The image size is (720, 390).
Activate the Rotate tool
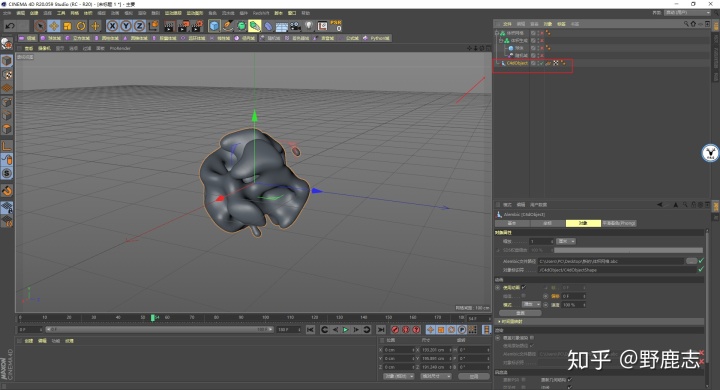pos(81,26)
